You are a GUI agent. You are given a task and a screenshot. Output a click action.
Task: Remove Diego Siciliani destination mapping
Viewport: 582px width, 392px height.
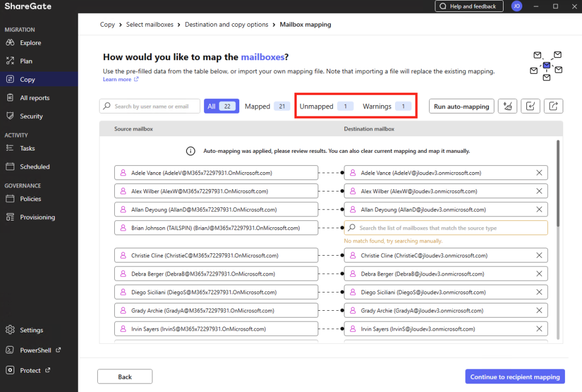coord(539,292)
